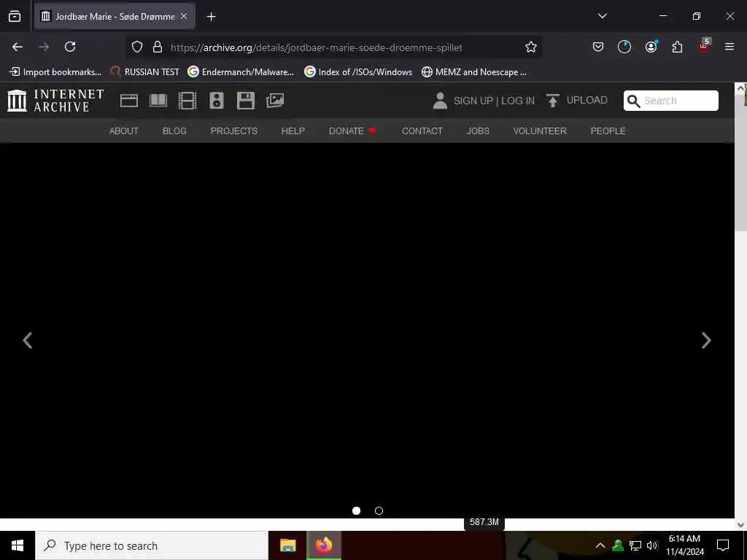The height and width of the screenshot is (560, 747).
Task: Open the Firefox hamburger application menu
Action: click(x=729, y=47)
